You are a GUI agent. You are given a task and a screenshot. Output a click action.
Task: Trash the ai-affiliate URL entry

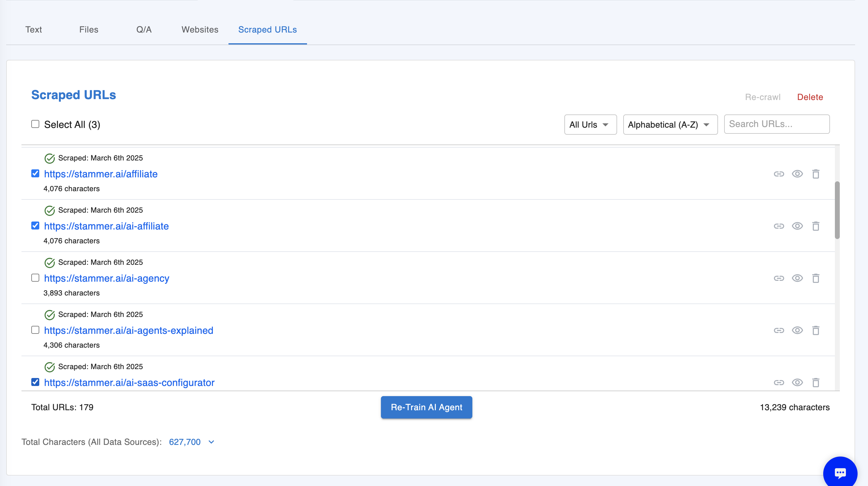tap(816, 226)
